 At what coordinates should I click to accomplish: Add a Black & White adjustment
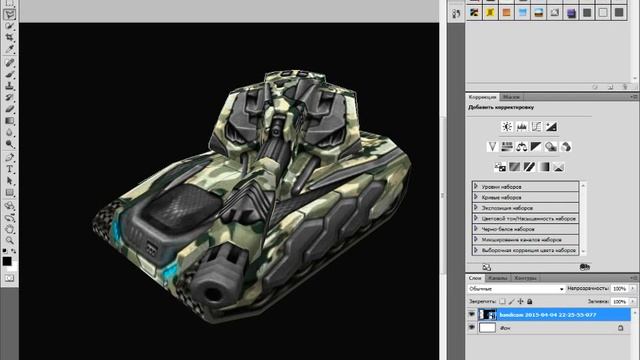[x=536, y=147]
